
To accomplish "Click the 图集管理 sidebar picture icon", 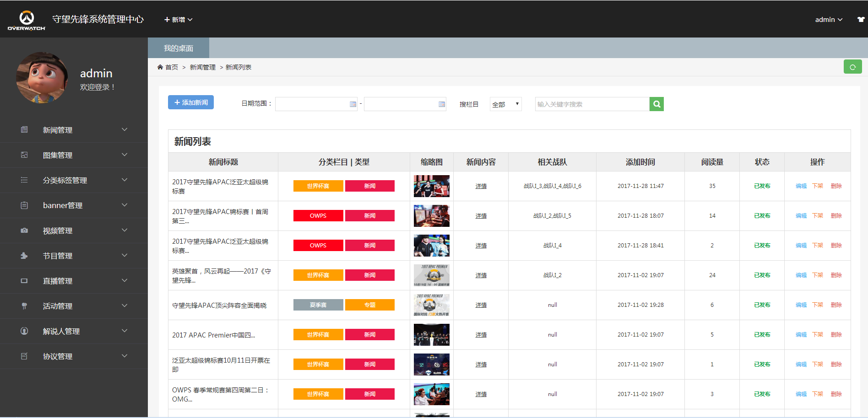I will (x=24, y=155).
